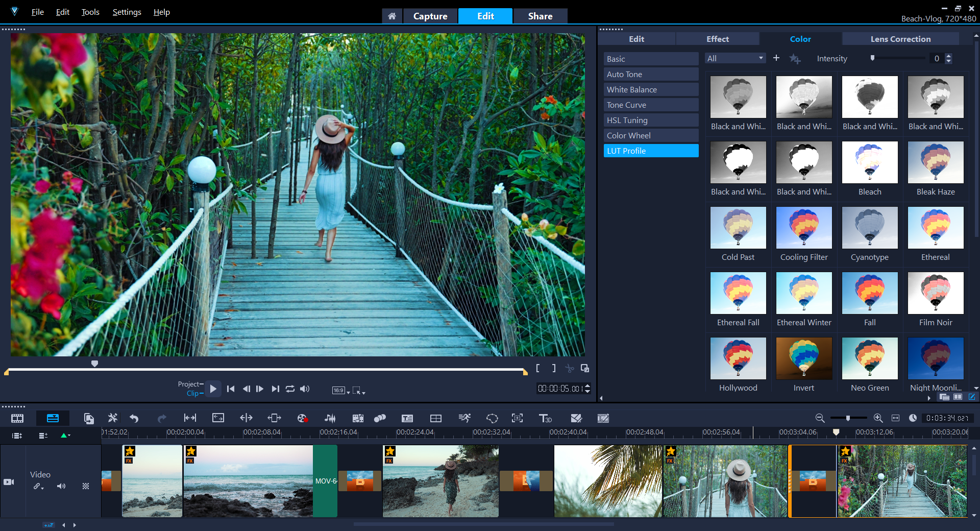Click the Mark-in bracket icon
This screenshot has width=980, height=531.
click(x=538, y=368)
